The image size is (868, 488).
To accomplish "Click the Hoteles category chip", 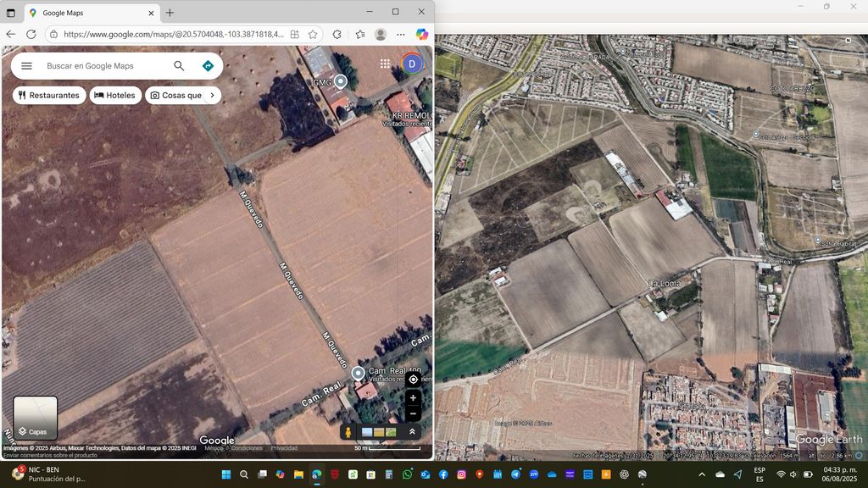I will tap(114, 96).
